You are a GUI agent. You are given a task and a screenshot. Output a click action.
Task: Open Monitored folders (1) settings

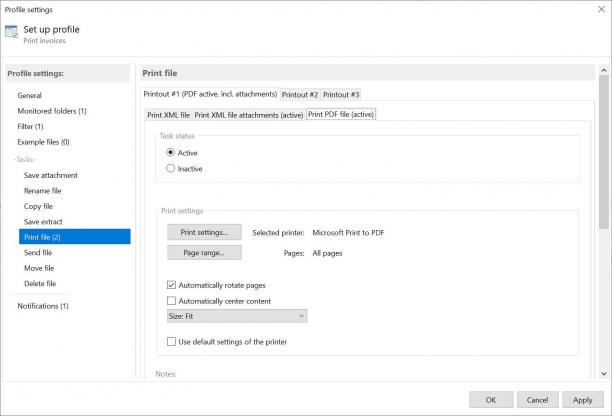pos(52,111)
